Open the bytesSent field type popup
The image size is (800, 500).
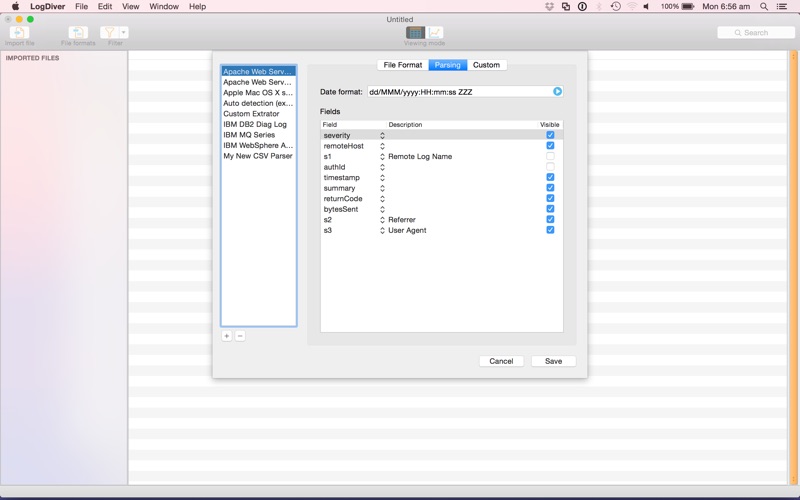pyautogui.click(x=382, y=209)
